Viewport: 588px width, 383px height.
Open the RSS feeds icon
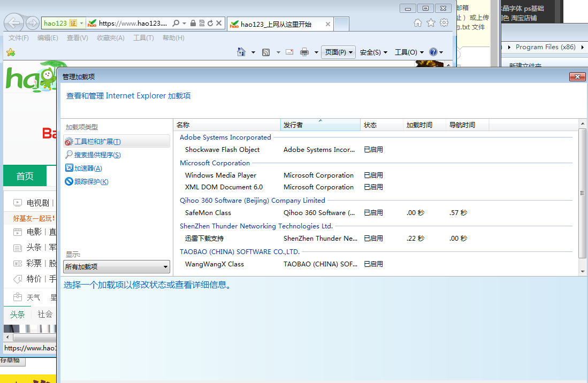(266, 51)
